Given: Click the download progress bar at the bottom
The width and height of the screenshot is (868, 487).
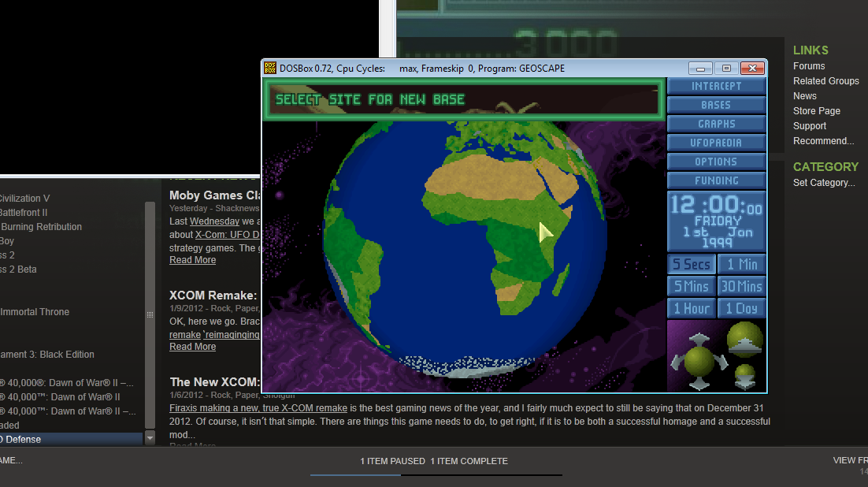Looking at the screenshot, I should click(436, 475).
